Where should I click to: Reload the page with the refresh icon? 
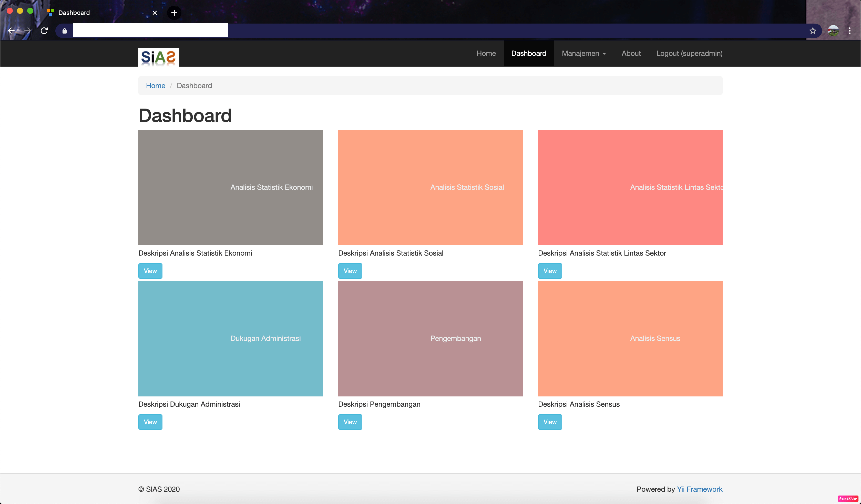(x=44, y=31)
